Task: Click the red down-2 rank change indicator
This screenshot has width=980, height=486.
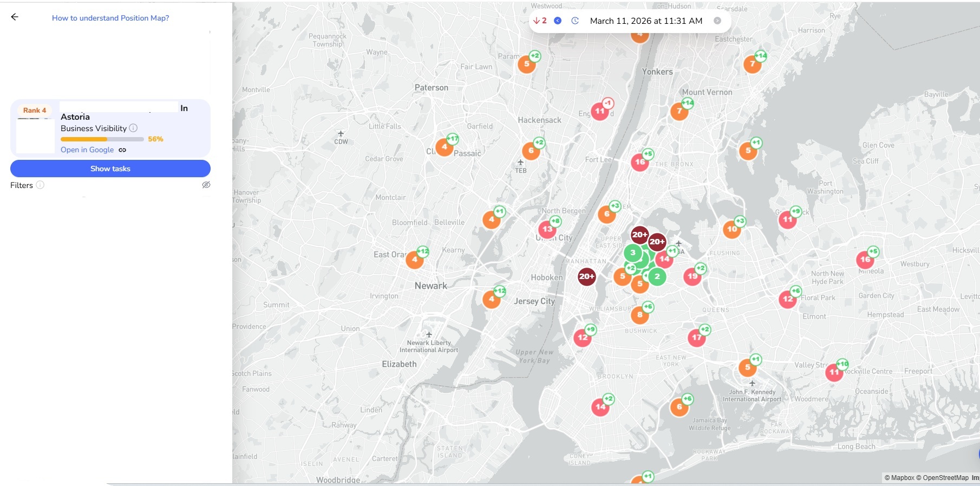Action: (x=540, y=21)
